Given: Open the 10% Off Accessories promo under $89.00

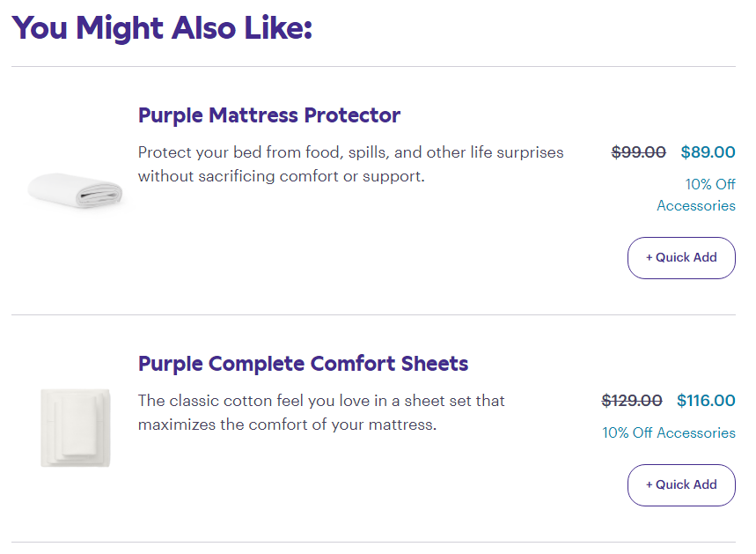Looking at the screenshot, I should [x=696, y=195].
